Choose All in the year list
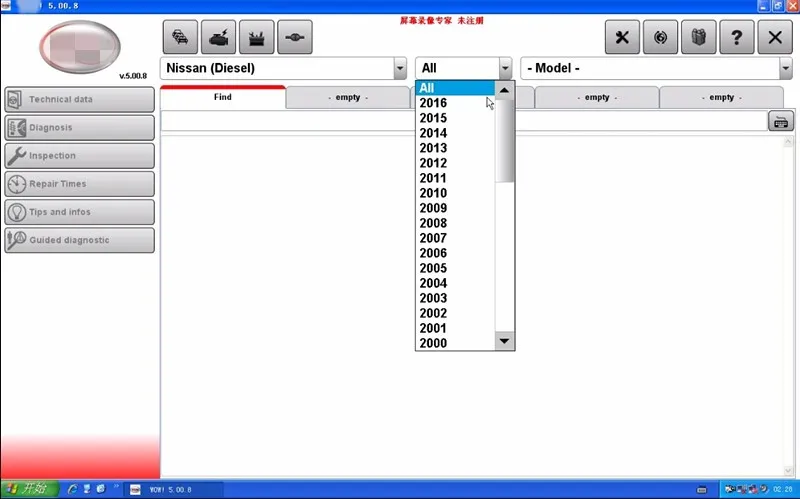 (455, 88)
